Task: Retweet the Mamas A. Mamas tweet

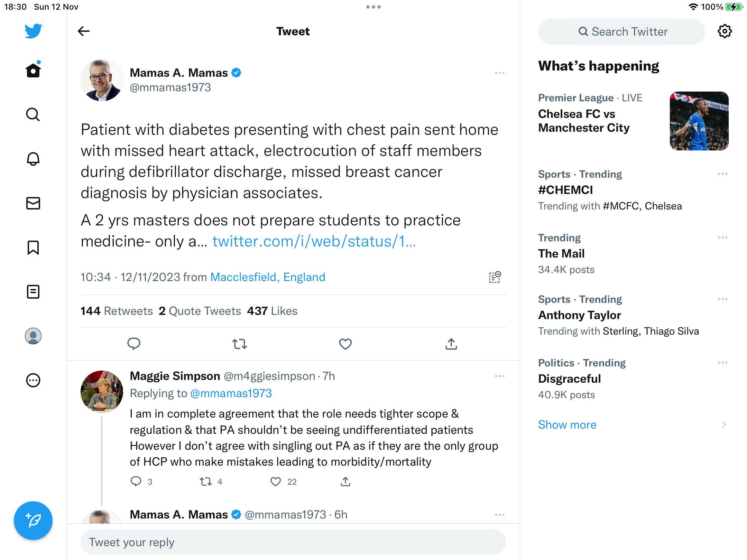Action: tap(239, 344)
